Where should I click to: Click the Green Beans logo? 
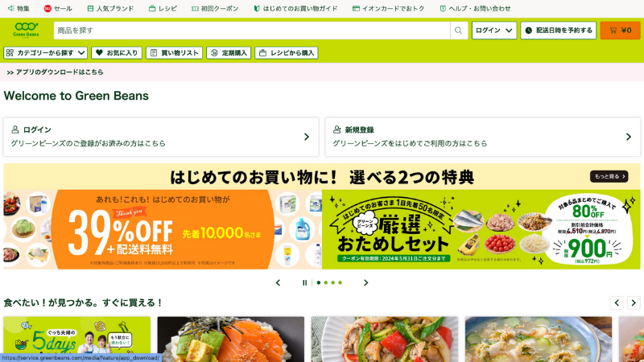point(26,30)
